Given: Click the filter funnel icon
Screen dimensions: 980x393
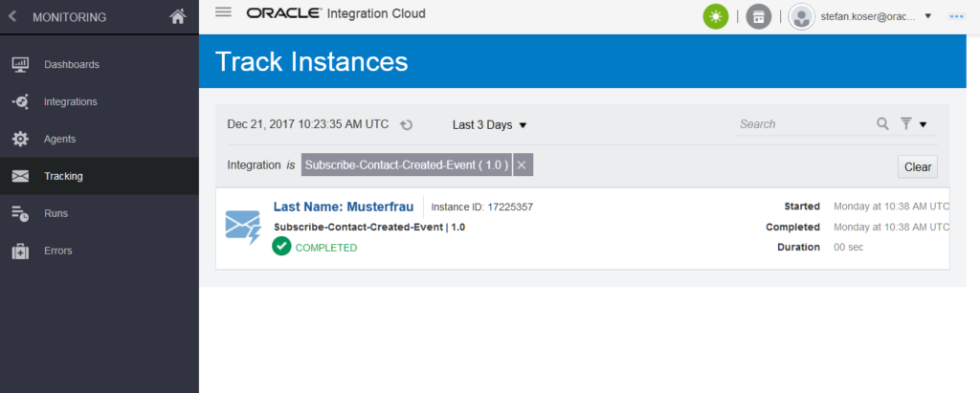Looking at the screenshot, I should [906, 123].
